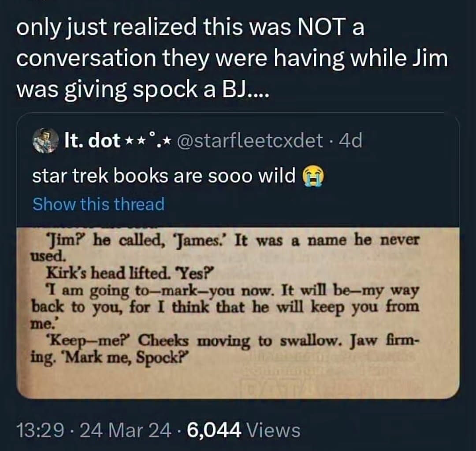Screen dimensions: 476x451
Task: Click the "lt. dot" display name
Action: pyautogui.click(x=92, y=140)
